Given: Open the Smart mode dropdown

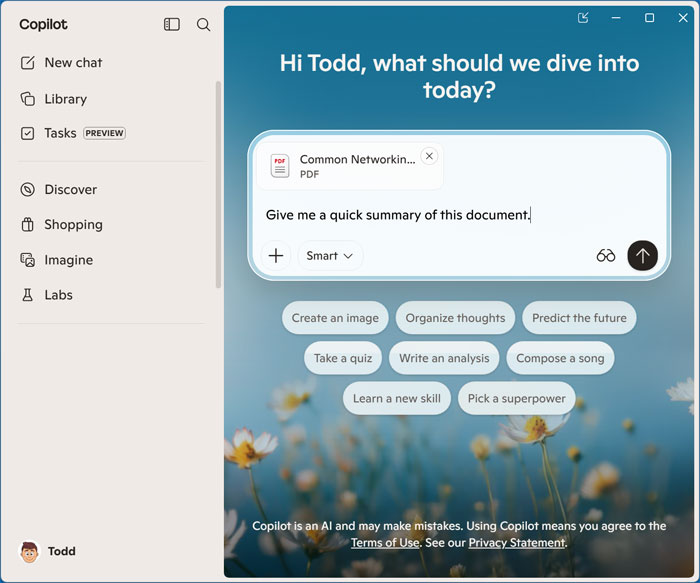Looking at the screenshot, I should click(x=330, y=256).
